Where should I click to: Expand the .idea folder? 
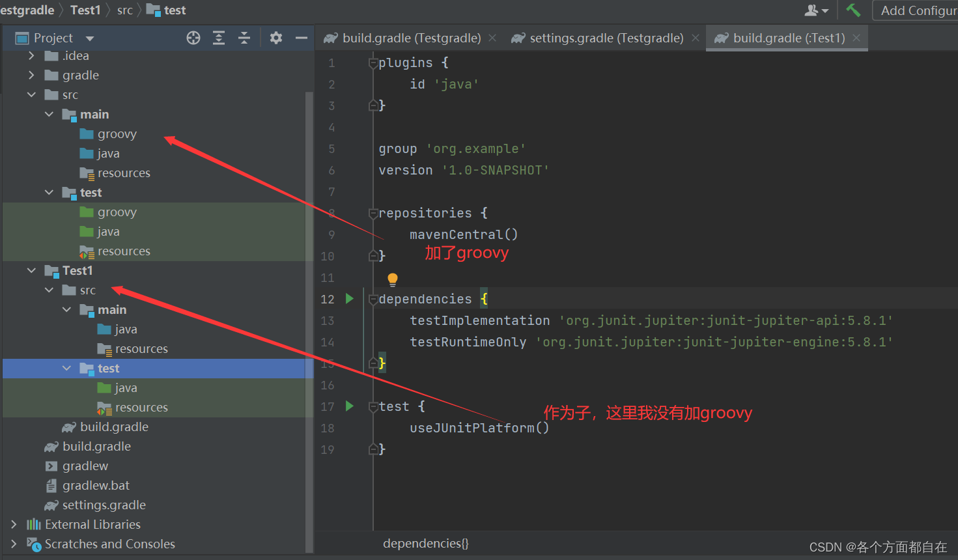point(31,56)
